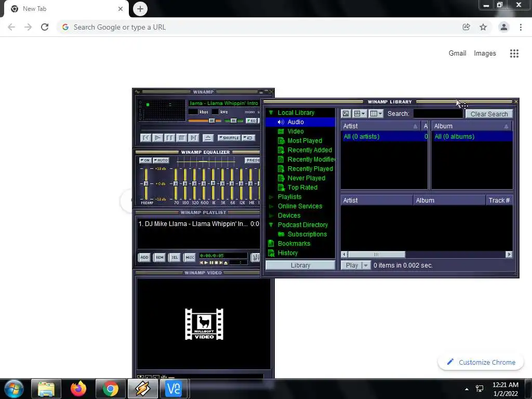Click the track list scroll left arrow

point(344,255)
